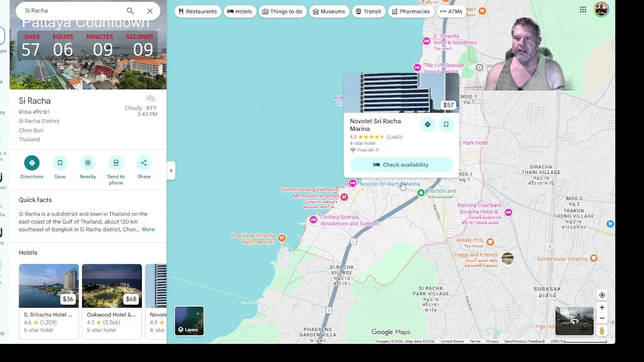Select The Loft Seaside Sriracha Hotel pin

(417, 67)
